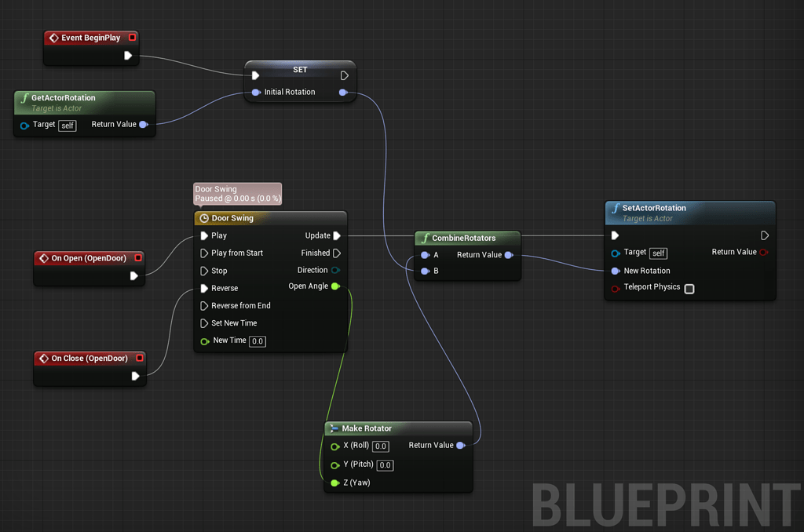Click On Open (OpenDoor) execution output pin

pos(133,275)
